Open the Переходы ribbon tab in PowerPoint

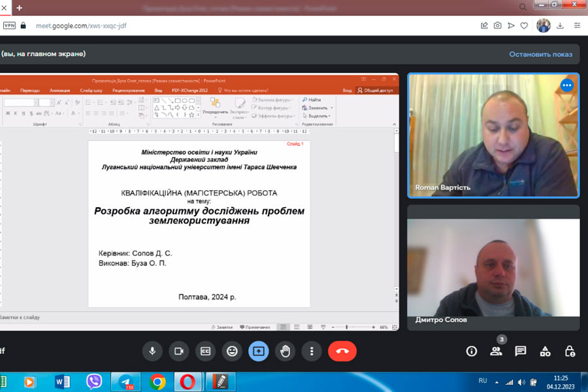click(x=30, y=90)
